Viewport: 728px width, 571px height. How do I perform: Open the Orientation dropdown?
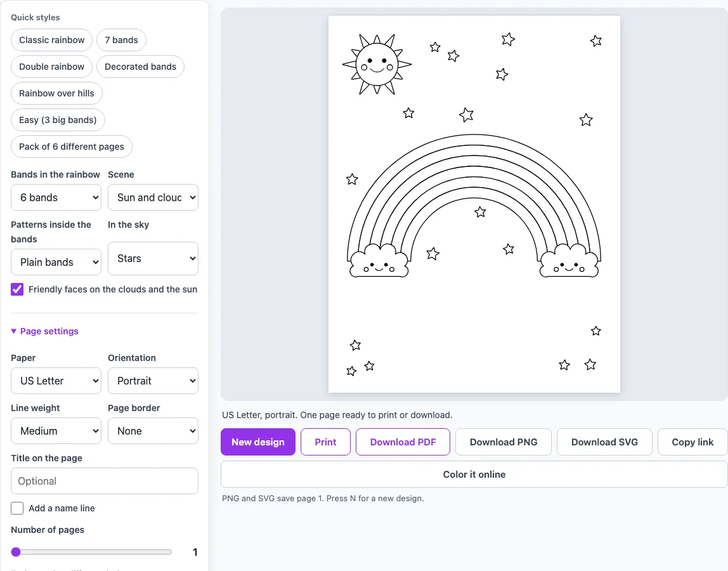point(153,381)
